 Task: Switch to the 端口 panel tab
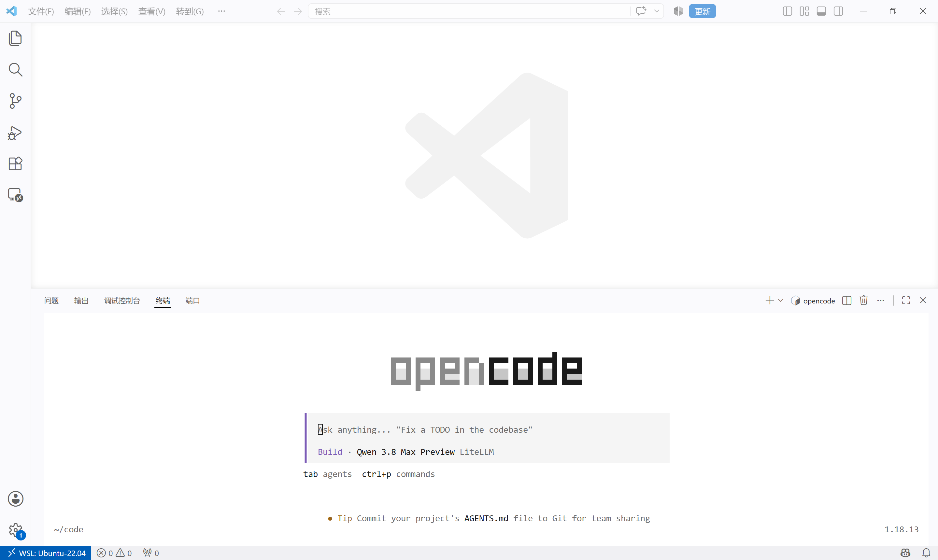[x=192, y=301]
